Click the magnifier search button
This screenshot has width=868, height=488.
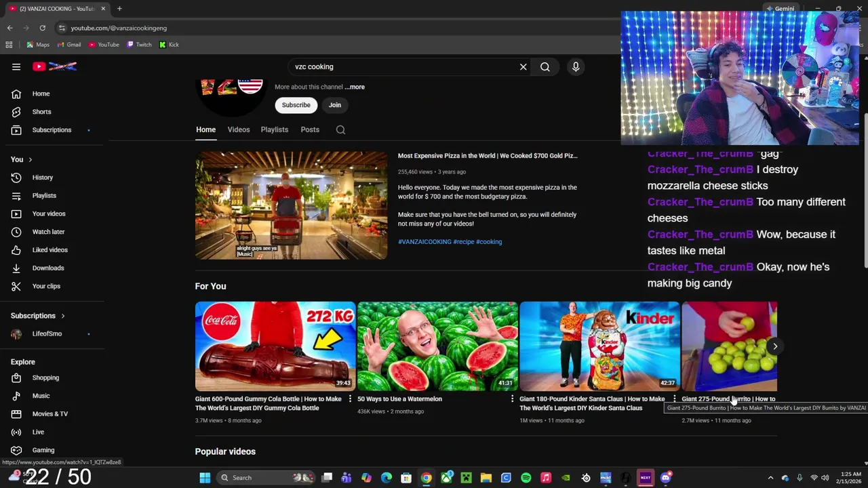[545, 66]
